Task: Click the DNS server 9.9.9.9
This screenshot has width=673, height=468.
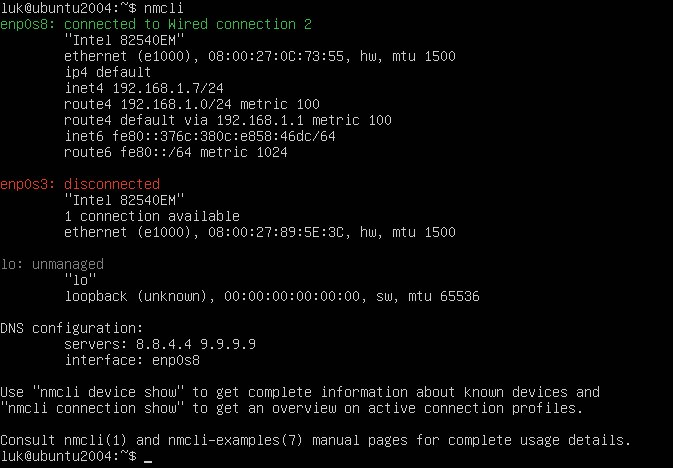Action: pos(228,344)
